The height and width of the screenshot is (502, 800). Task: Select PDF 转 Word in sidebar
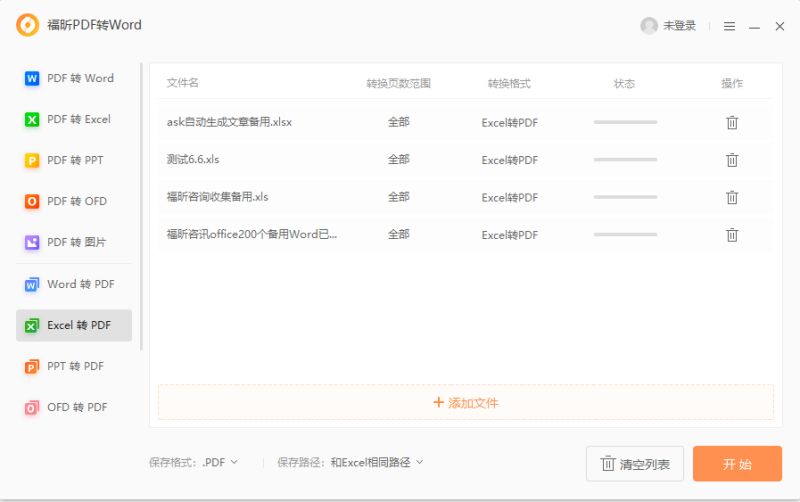pos(73,78)
